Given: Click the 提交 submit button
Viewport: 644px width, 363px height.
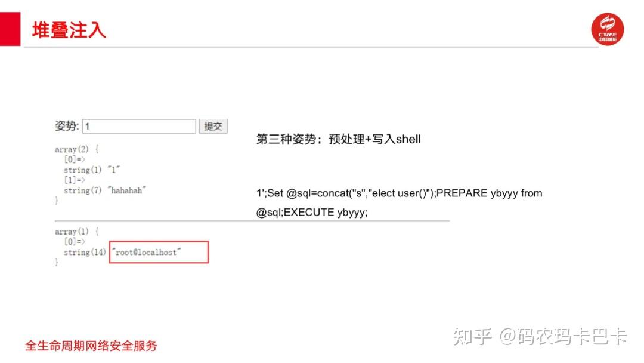Looking at the screenshot, I should [213, 126].
